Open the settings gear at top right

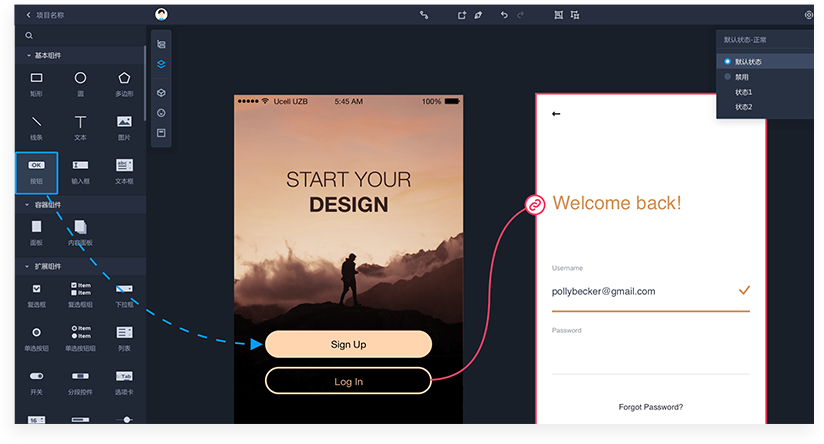pos(808,15)
